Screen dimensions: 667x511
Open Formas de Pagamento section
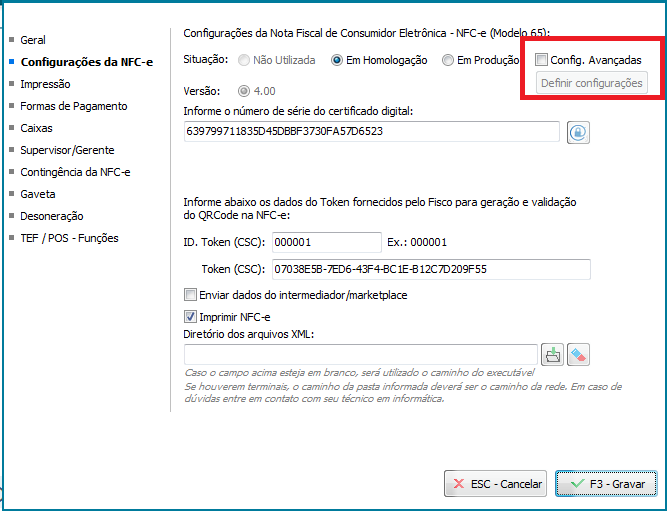pos(73,106)
